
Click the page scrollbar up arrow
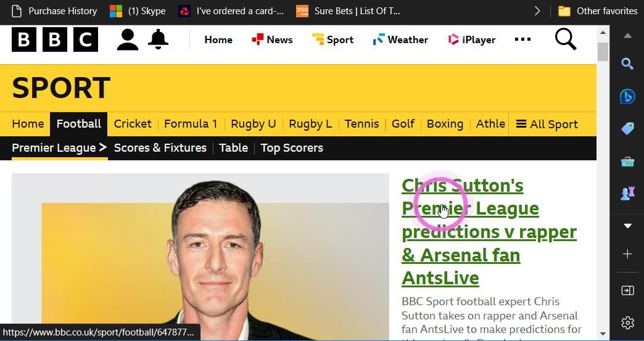[x=603, y=33]
